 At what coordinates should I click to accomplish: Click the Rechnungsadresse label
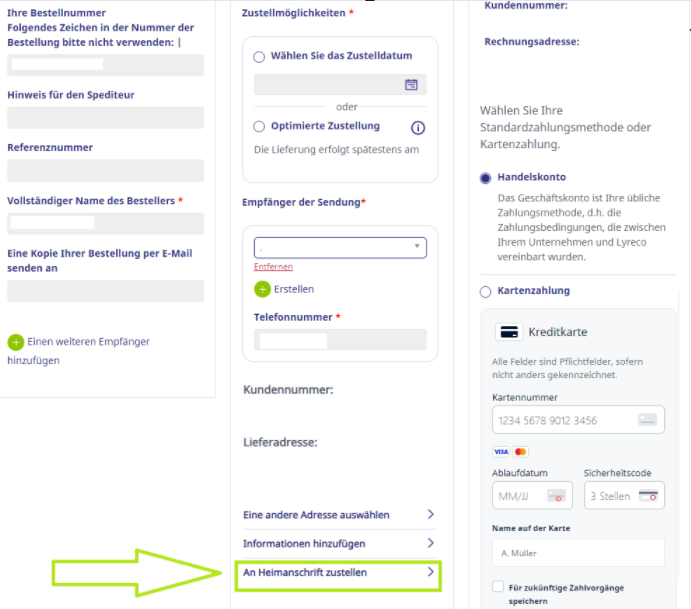[532, 41]
